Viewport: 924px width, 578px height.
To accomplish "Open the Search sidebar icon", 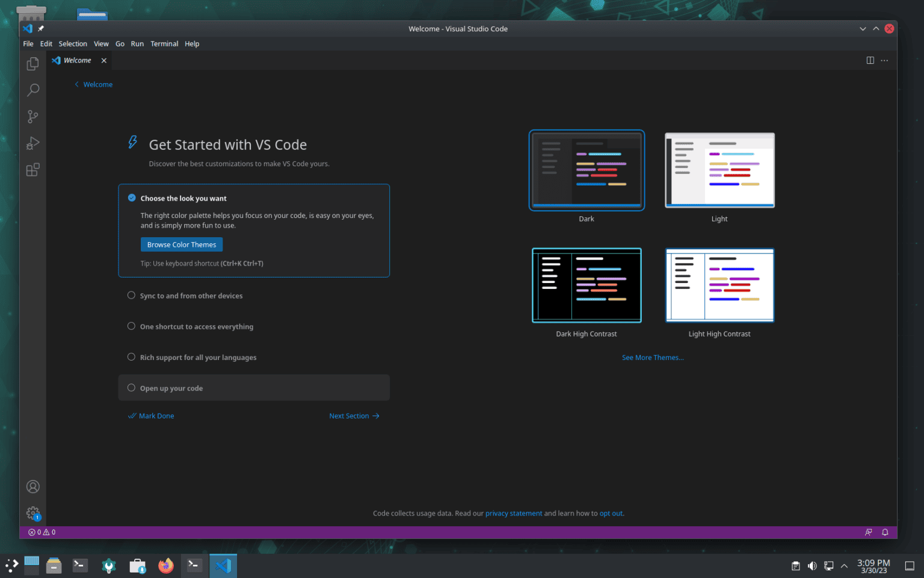I will tap(32, 90).
